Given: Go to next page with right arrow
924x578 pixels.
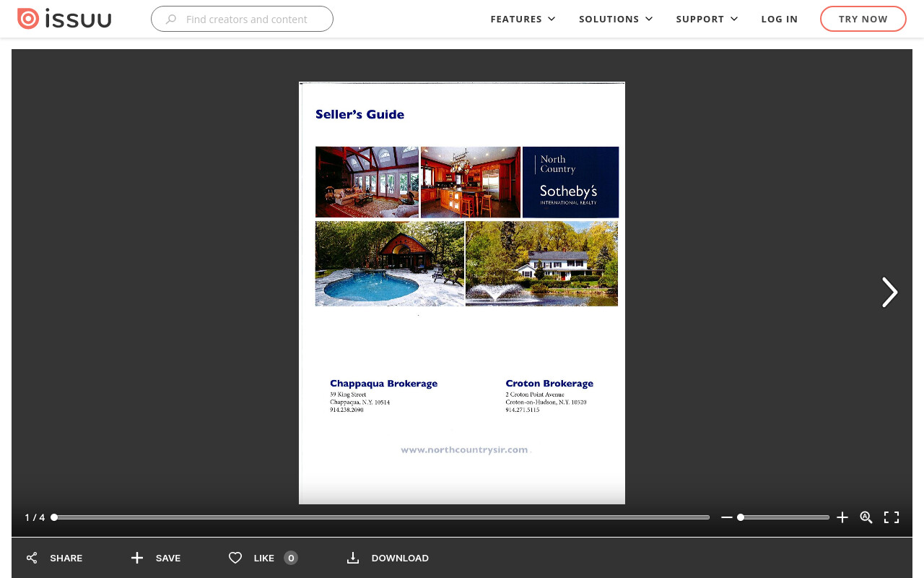Looking at the screenshot, I should [889, 293].
